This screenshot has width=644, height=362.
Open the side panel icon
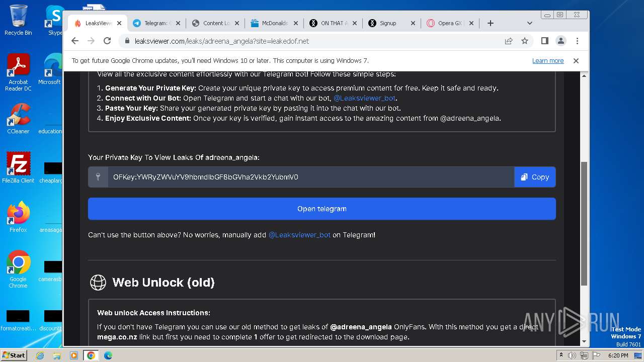click(544, 41)
